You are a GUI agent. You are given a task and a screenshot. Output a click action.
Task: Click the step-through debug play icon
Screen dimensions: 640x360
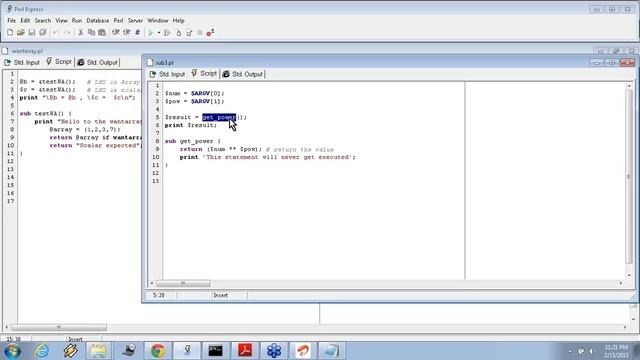tap(167, 33)
